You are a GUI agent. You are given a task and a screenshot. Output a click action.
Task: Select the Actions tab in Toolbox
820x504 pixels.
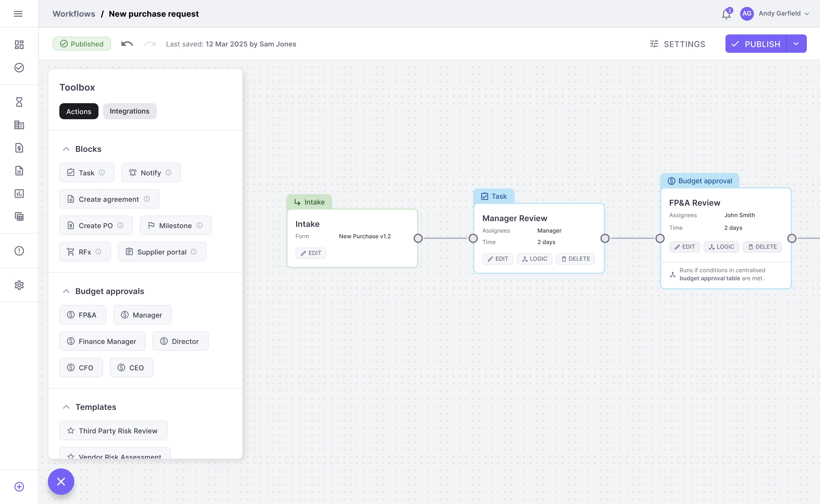point(79,111)
